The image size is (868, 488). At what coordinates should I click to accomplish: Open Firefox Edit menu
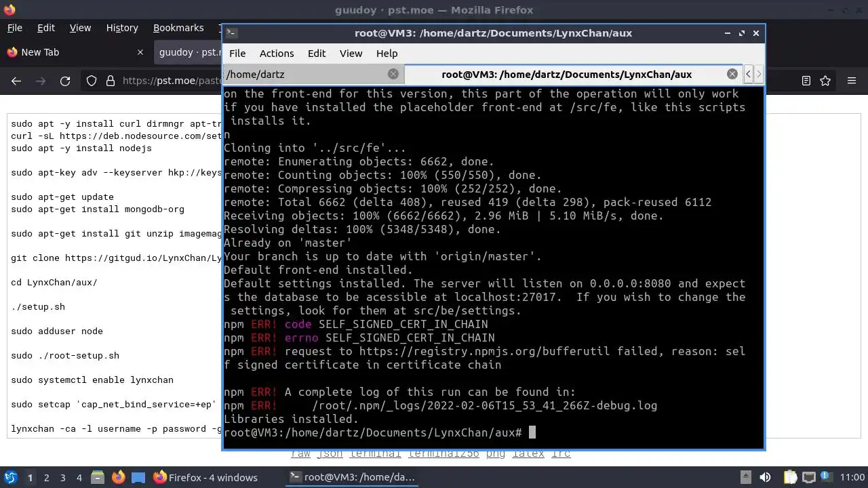[x=46, y=28]
